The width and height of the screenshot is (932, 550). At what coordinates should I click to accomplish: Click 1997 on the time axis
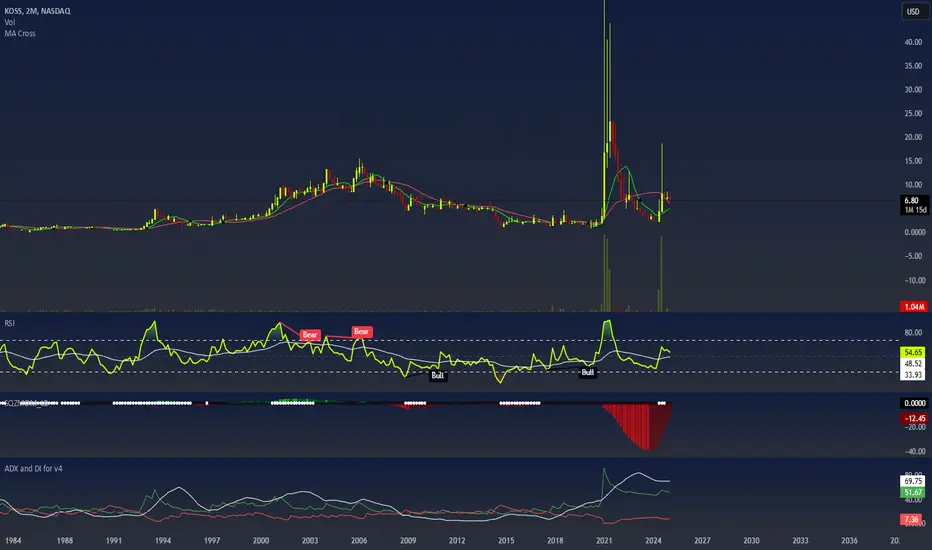(x=212, y=540)
